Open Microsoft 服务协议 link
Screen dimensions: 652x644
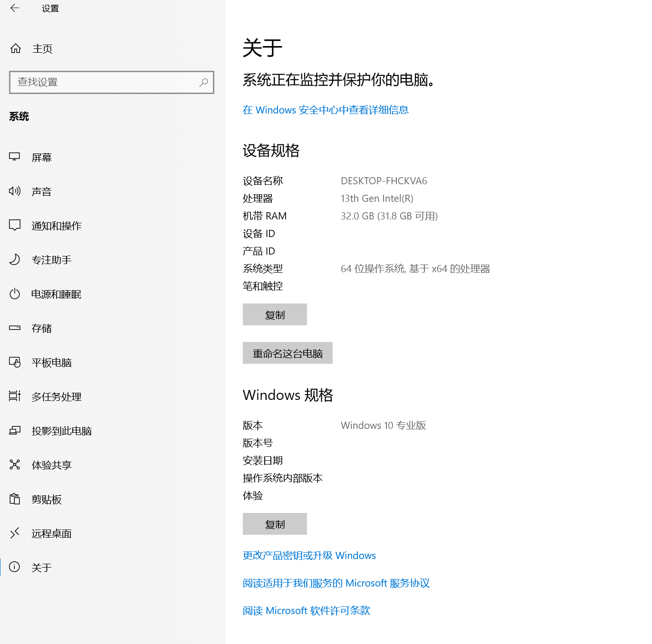tap(336, 583)
